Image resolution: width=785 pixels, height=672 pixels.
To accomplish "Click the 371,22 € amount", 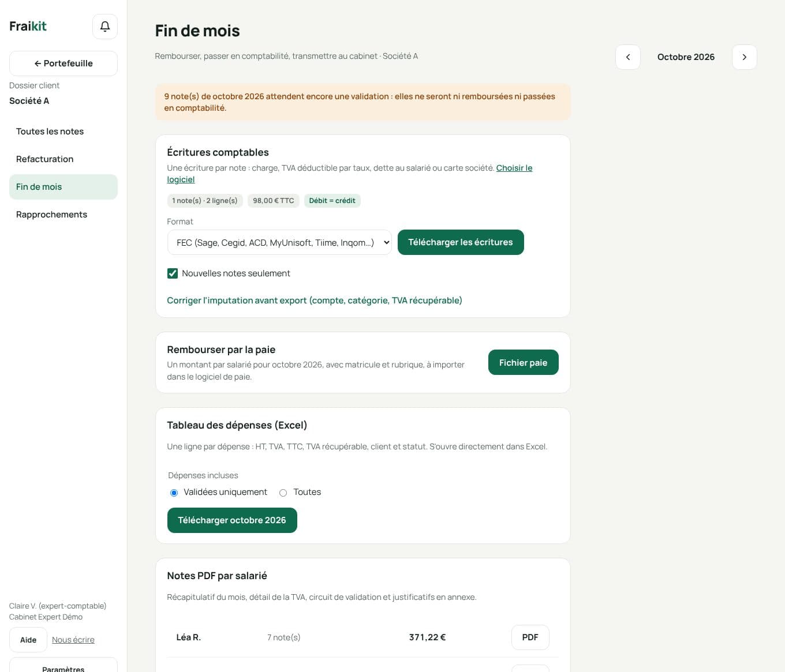I will coord(427,637).
